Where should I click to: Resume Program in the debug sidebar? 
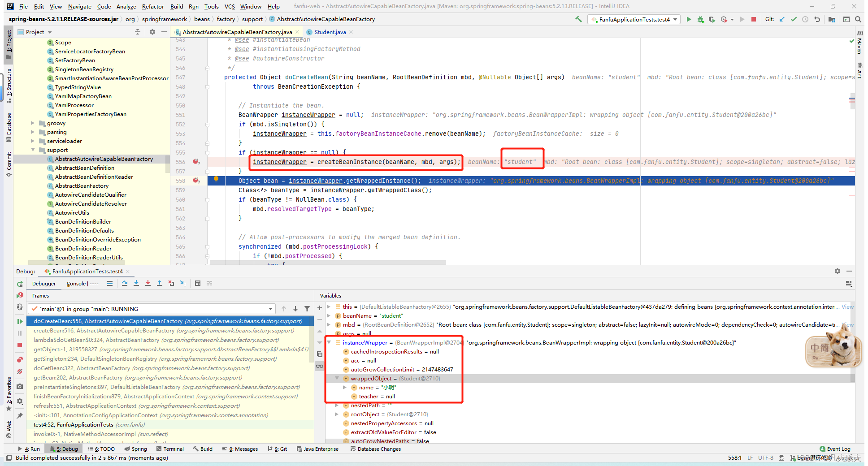coord(20,321)
